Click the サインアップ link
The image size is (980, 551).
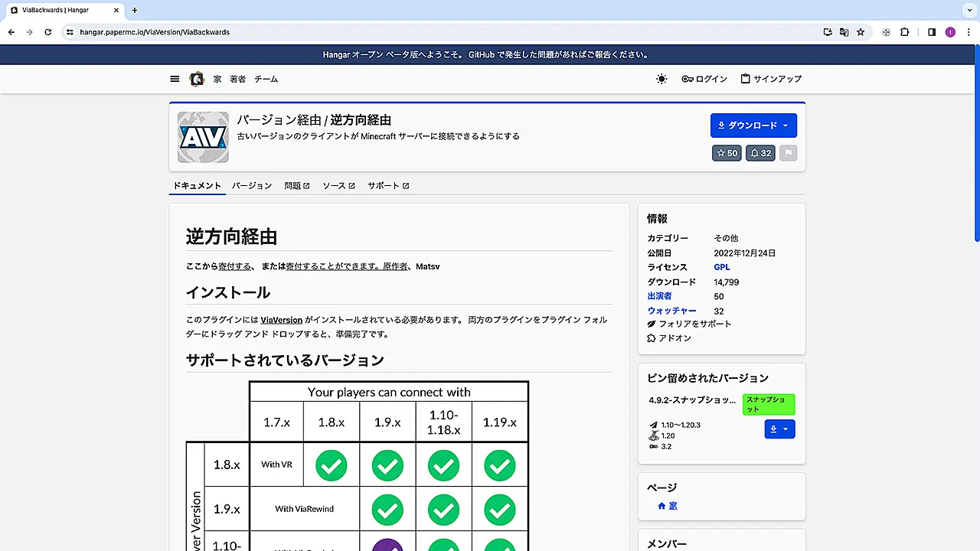[771, 79]
